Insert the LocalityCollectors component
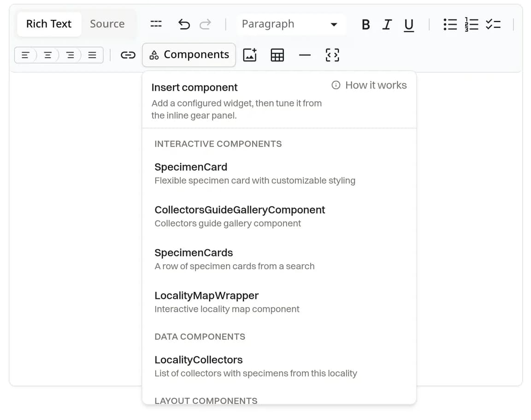This screenshot has height=420, width=531. pos(279,366)
